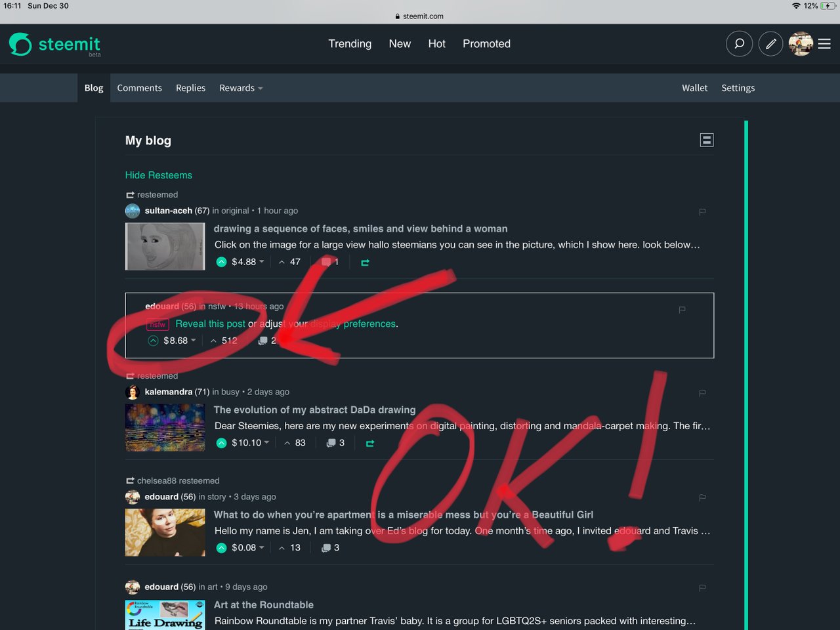Click the steemit.com address bar
Viewport: 840px width, 630px height.
click(420, 16)
